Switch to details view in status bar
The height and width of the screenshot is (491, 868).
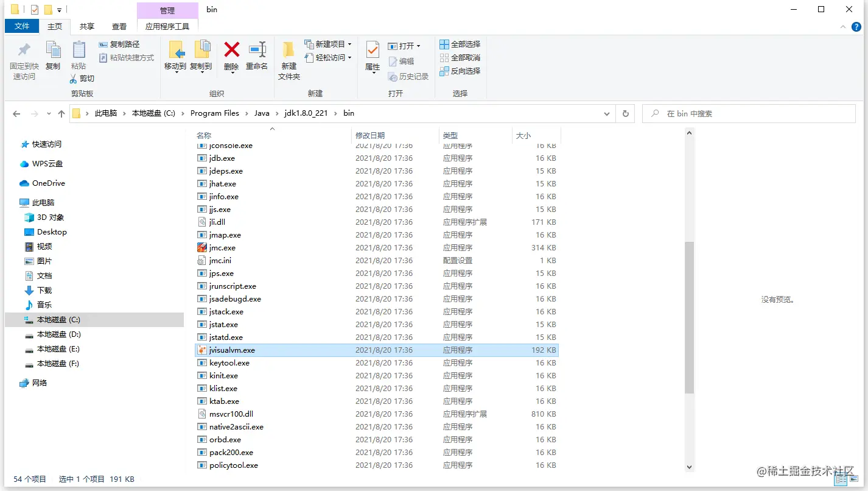point(842,480)
